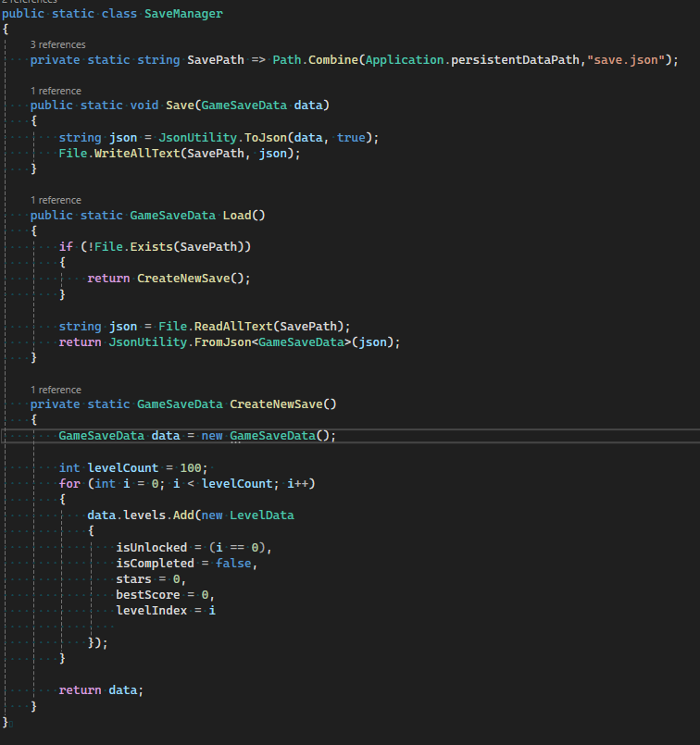Click the isCompleted initializer field
This screenshot has height=745, width=700.
tap(155, 563)
